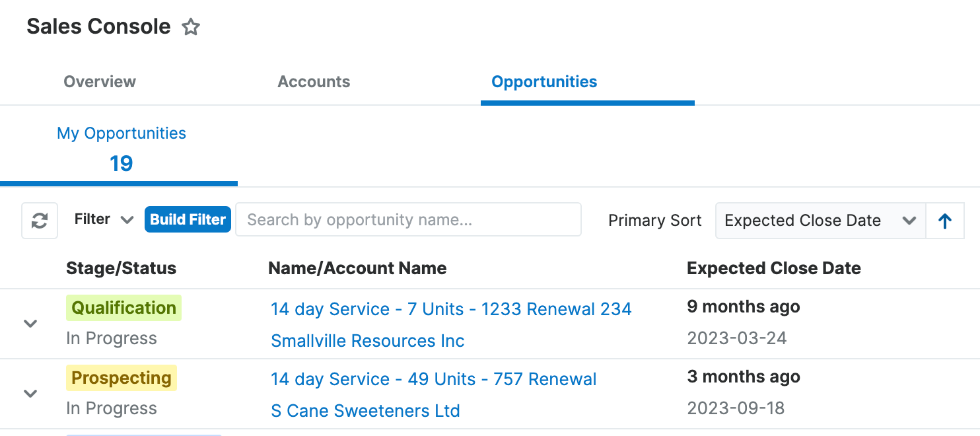Favorite the Sales Console using the star icon
Viewport: 980px width, 436px height.
[x=190, y=27]
